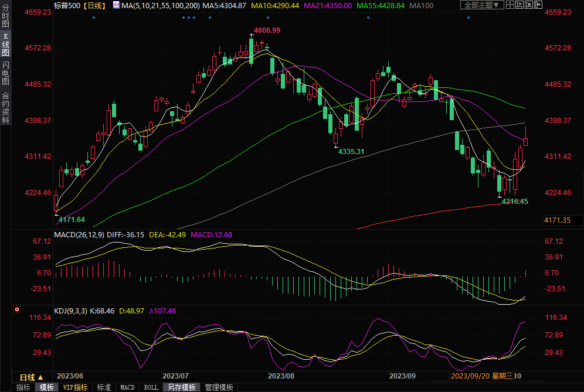The width and height of the screenshot is (584, 392).
Task: Switch to the 闪电图 lightning chart view
Action: [x=6, y=73]
